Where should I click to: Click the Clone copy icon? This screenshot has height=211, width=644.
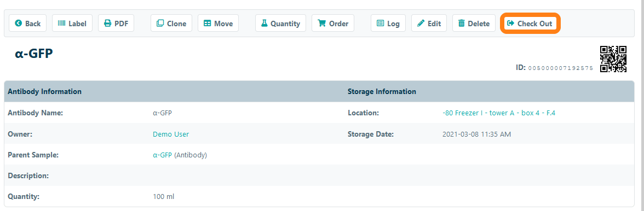(160, 24)
